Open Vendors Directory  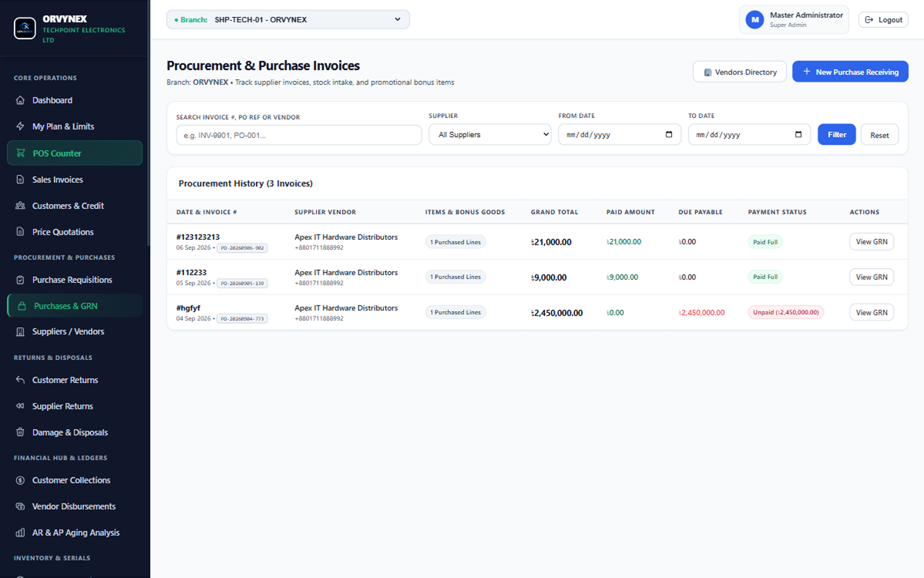pos(739,72)
